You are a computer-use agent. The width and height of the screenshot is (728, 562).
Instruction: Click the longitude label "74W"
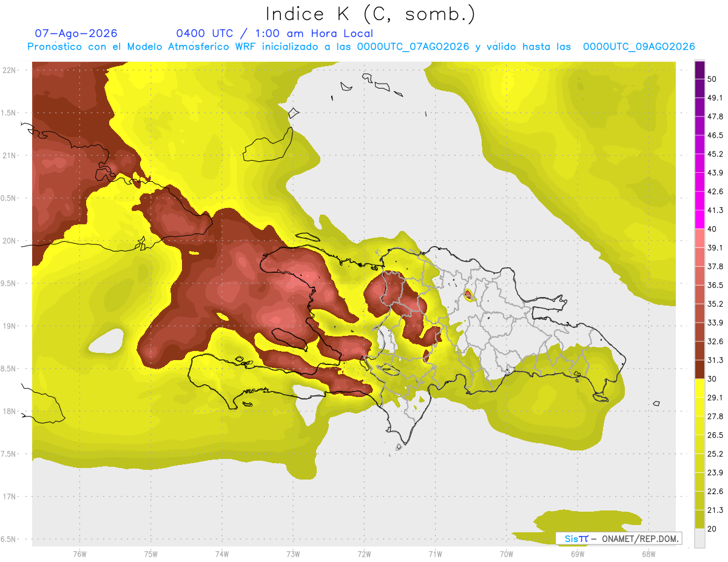[222, 554]
